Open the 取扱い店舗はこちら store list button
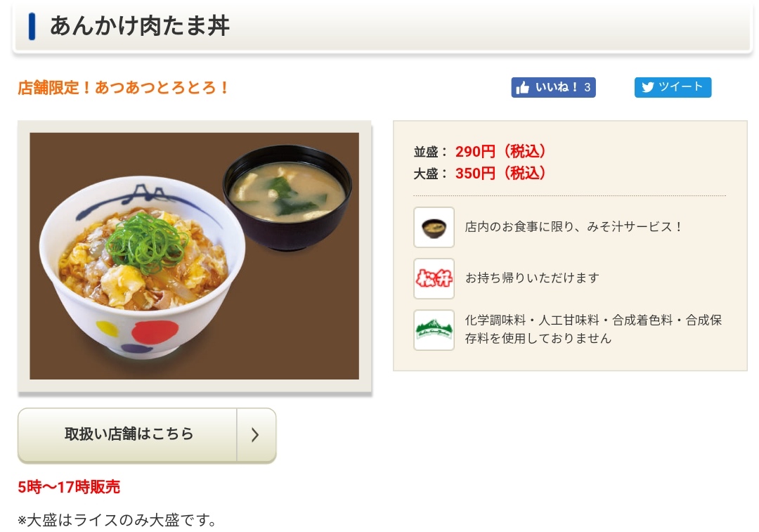The height and width of the screenshot is (532, 759). 129,434
